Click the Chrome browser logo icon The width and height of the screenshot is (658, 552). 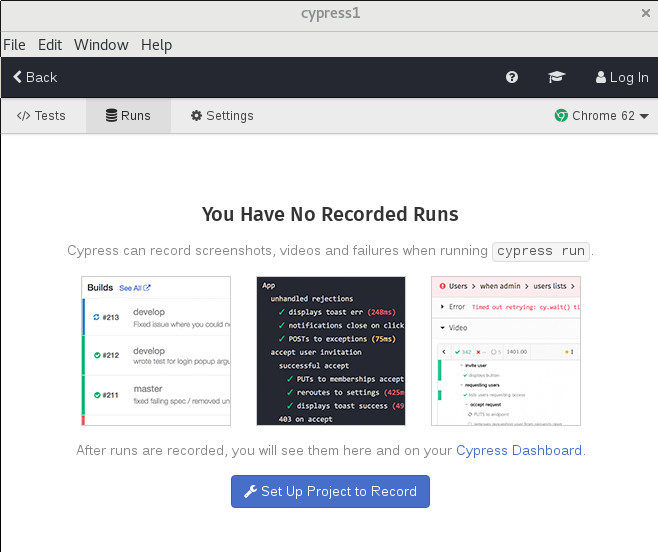click(561, 116)
